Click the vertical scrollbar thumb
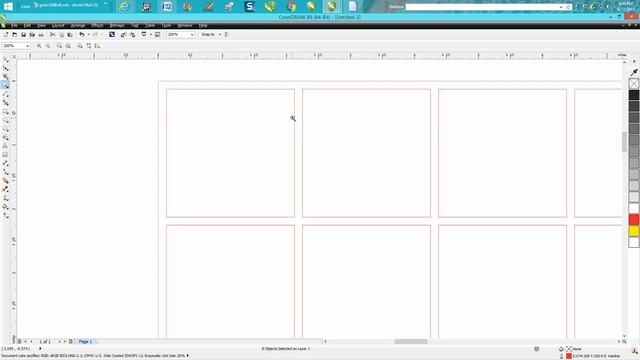The height and width of the screenshot is (360, 640). point(624,142)
